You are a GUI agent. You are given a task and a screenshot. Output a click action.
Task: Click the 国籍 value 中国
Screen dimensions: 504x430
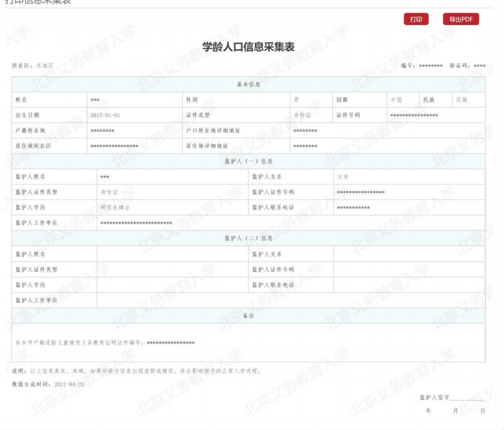point(396,100)
